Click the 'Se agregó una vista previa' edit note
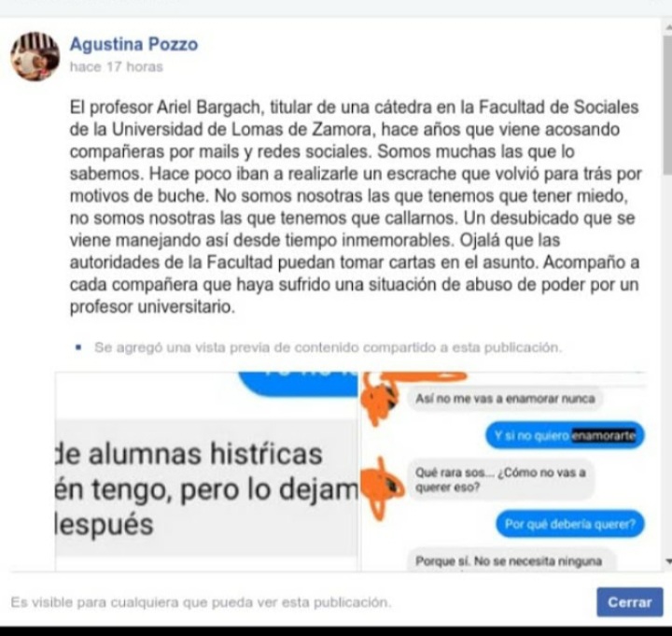 point(328,346)
